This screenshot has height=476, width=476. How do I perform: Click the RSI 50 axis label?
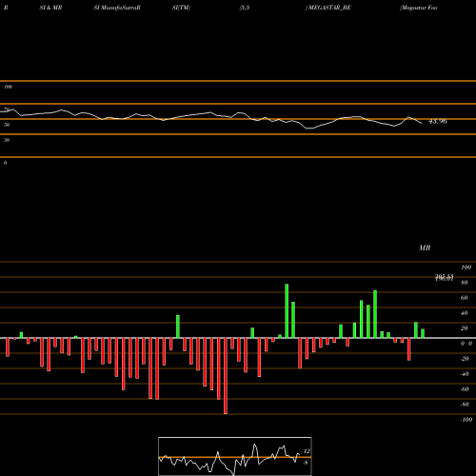pos(7,125)
